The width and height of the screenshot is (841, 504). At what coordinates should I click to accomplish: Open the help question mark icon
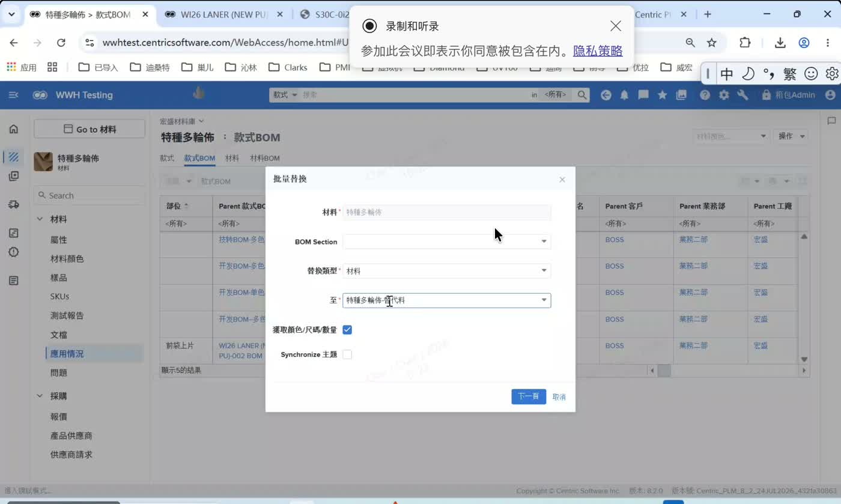[705, 95]
